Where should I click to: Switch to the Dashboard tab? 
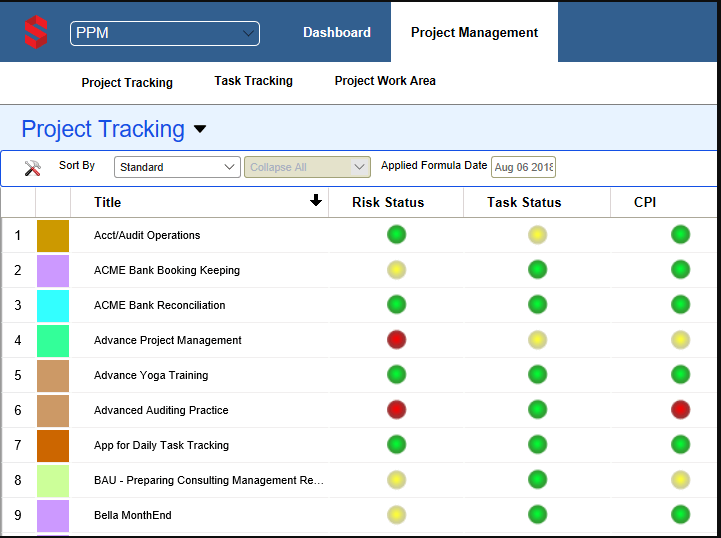tap(337, 32)
